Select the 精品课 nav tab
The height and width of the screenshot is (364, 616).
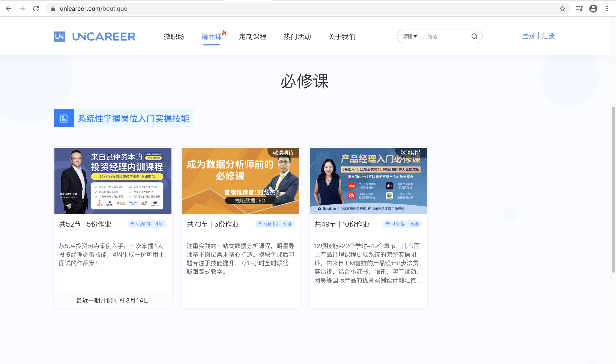tap(211, 36)
